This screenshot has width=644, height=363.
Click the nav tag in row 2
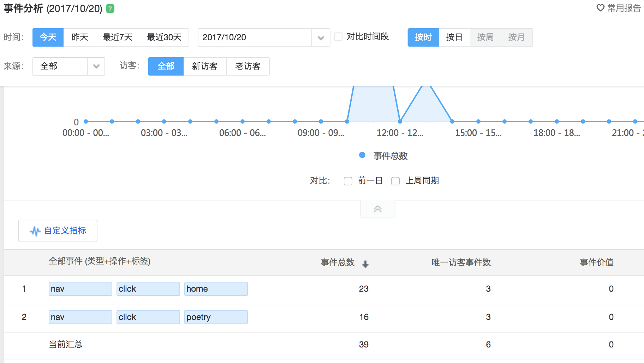tap(80, 317)
